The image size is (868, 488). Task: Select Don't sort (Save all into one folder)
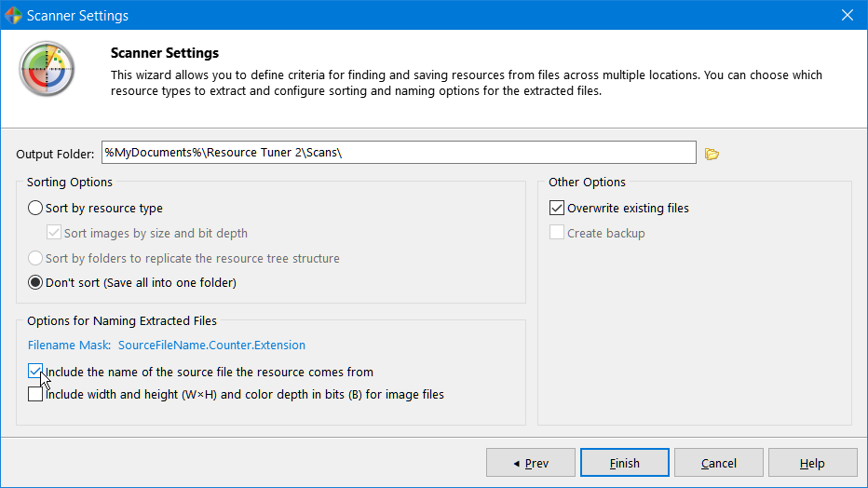(35, 282)
